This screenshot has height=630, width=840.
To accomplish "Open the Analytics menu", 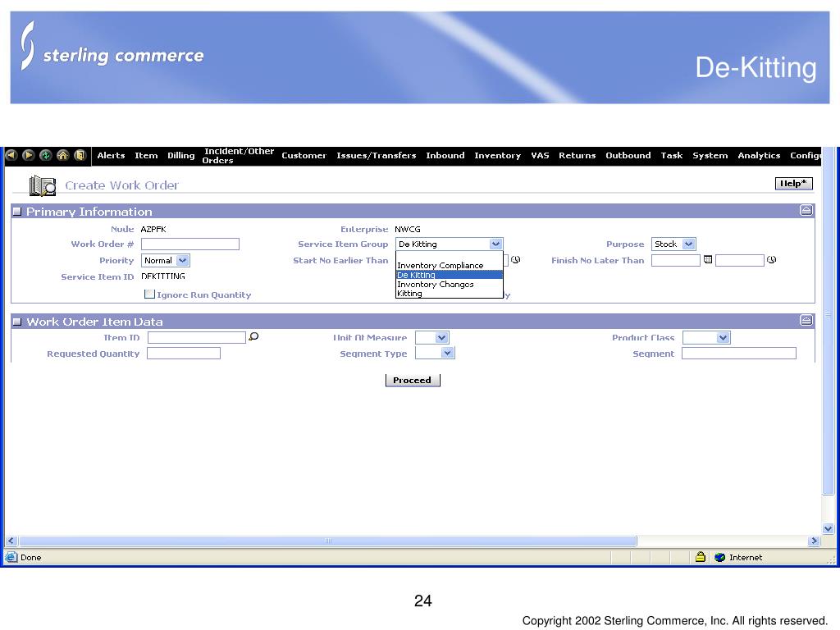I will 759,155.
